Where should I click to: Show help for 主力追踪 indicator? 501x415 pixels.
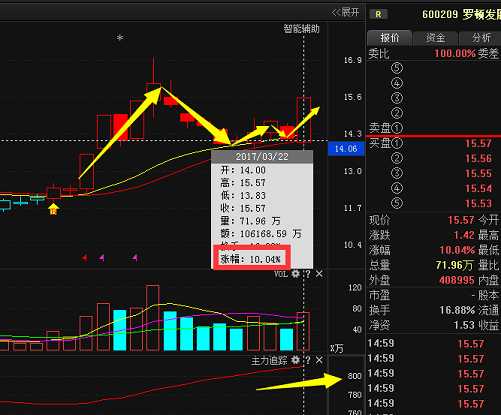tap(308, 360)
